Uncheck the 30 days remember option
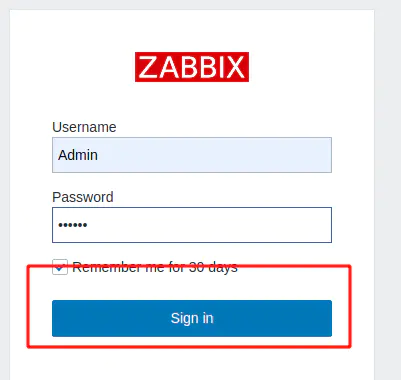 click(60, 267)
